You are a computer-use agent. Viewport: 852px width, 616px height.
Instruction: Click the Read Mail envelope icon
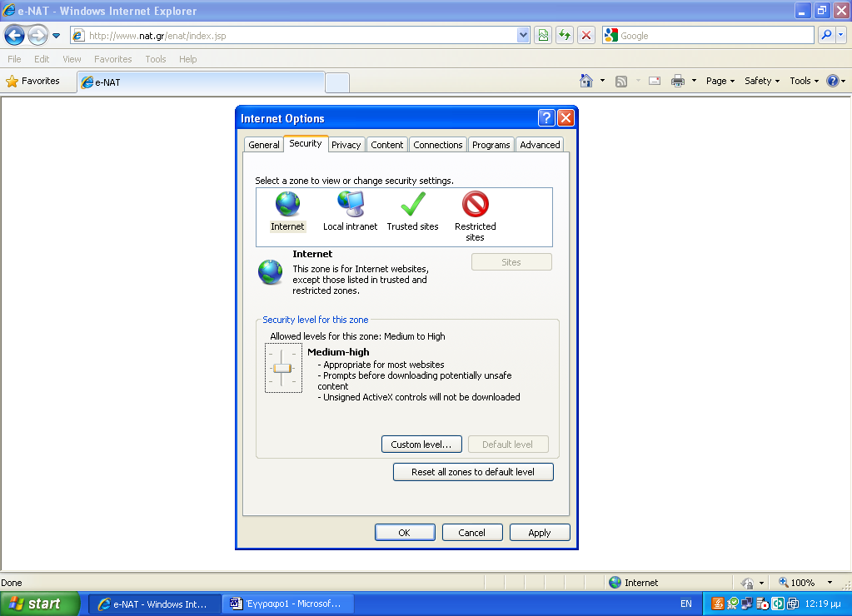[655, 81]
